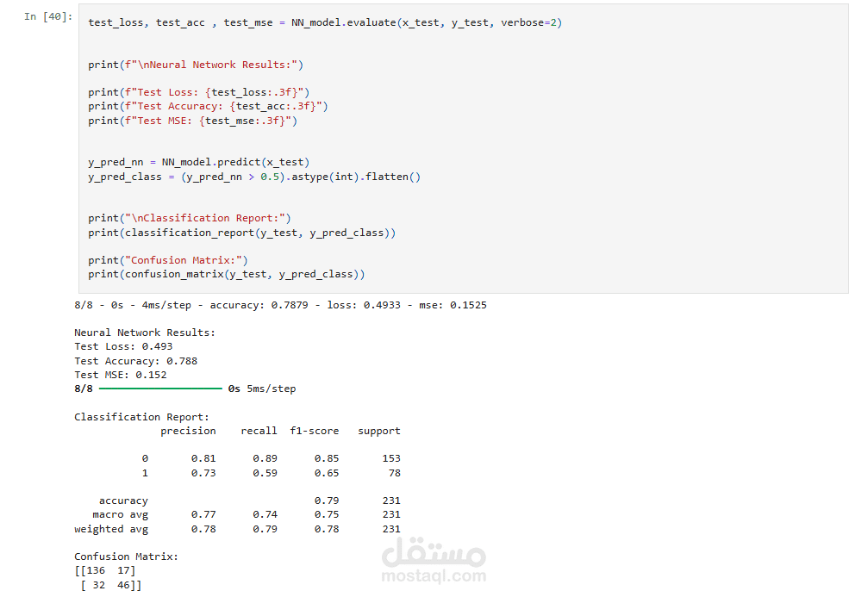Click the print Test Loss code line
Viewport: 868px width, 597px height.
point(199,92)
